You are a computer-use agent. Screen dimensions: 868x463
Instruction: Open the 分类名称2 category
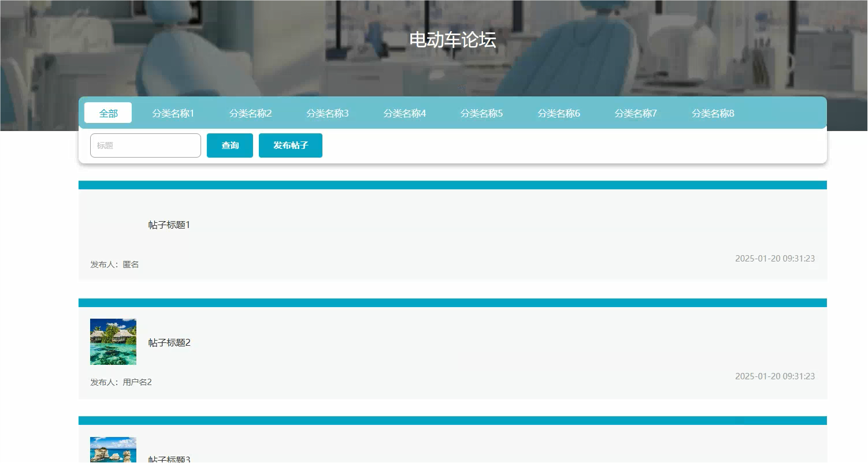250,113
